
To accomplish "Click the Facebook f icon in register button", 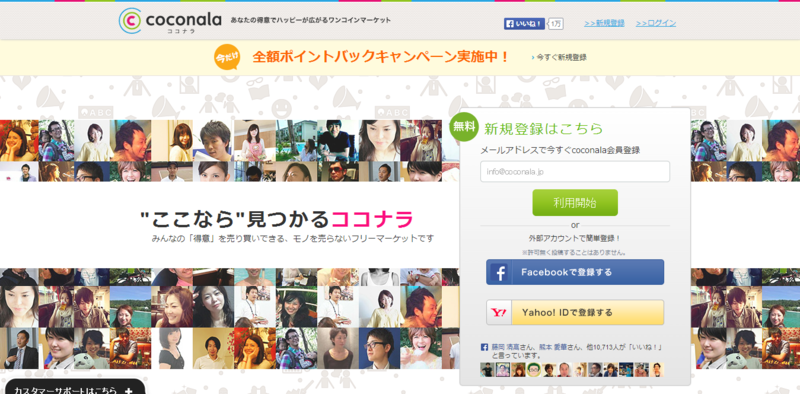I will (x=499, y=273).
